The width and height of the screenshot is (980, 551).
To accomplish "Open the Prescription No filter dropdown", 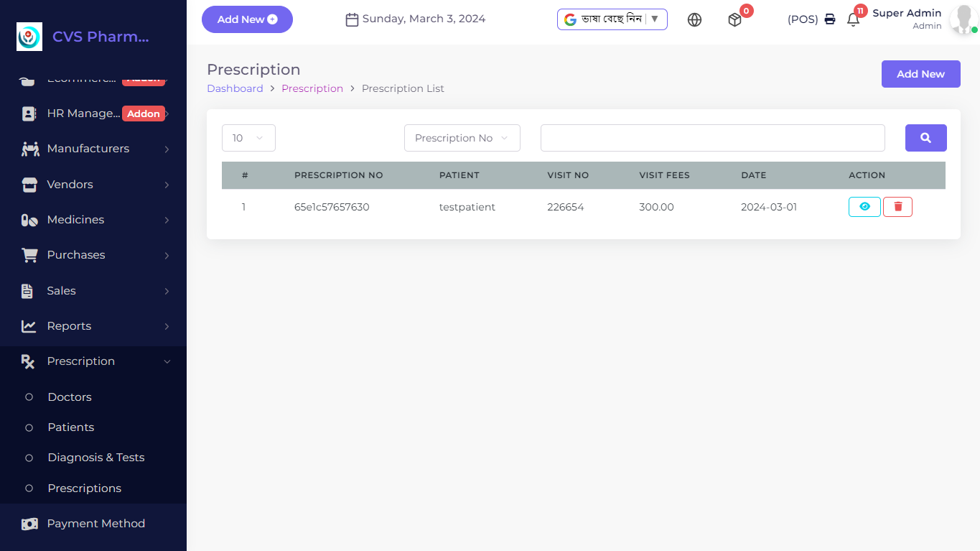I will click(462, 138).
